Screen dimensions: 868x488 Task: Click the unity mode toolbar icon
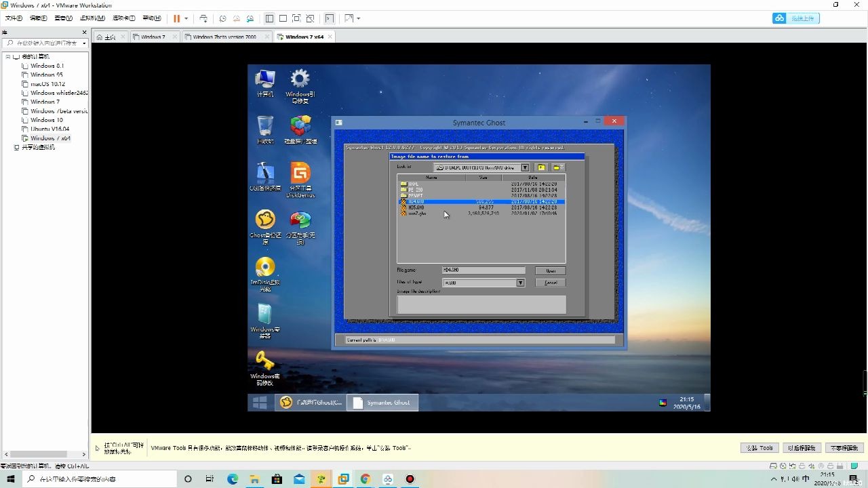pyautogui.click(x=310, y=18)
